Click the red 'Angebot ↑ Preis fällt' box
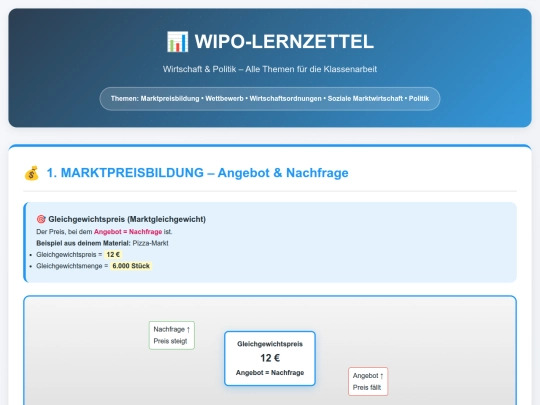The width and height of the screenshot is (540, 405). [x=368, y=381]
